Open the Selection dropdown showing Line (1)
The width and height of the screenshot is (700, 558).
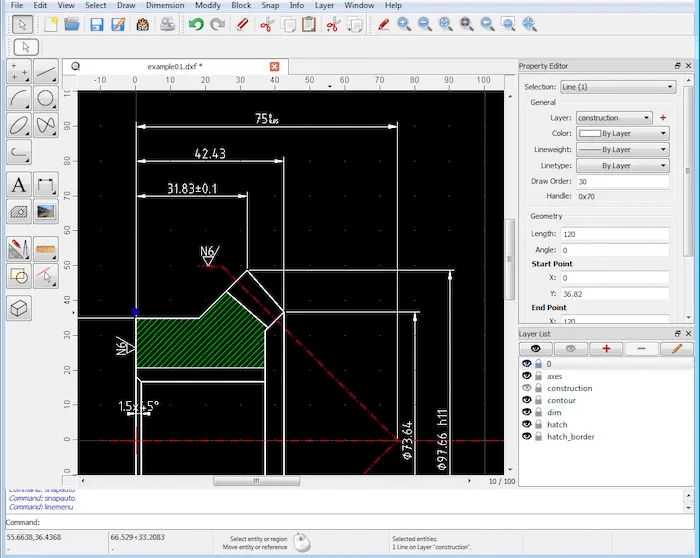coord(618,87)
